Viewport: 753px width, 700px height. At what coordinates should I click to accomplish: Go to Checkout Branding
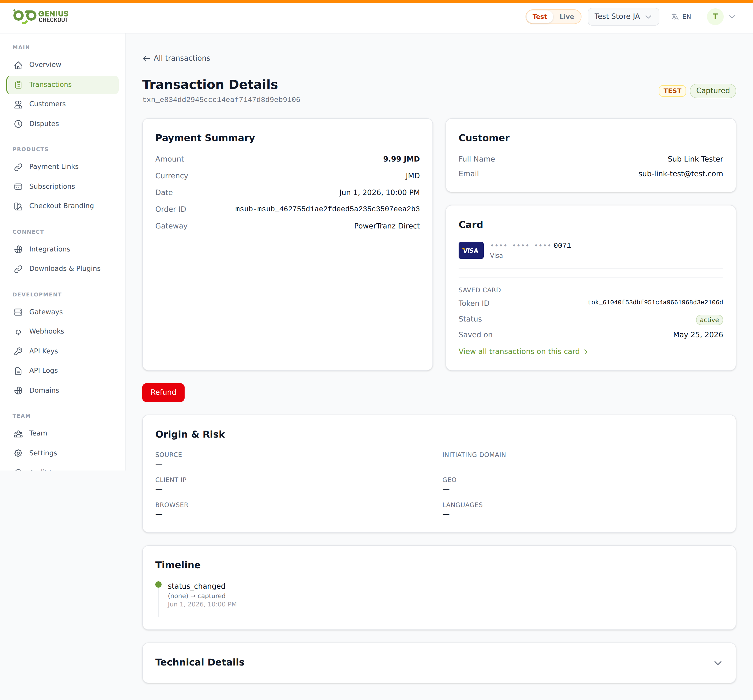point(62,205)
